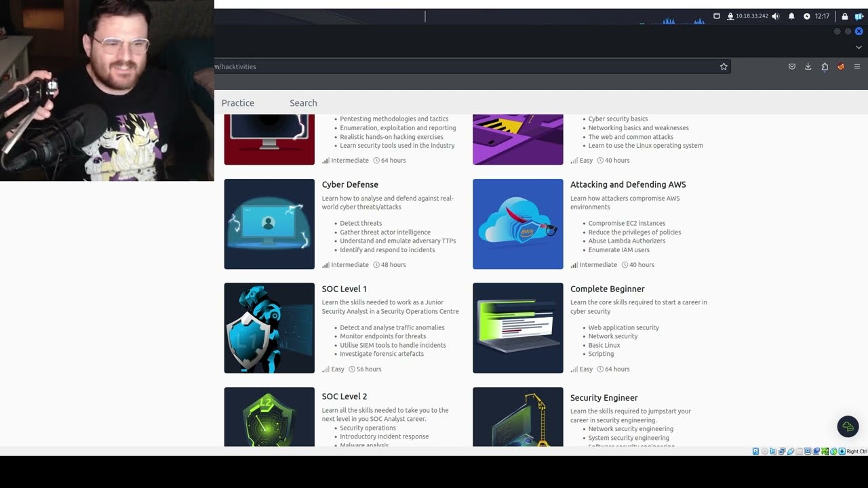Click 'Compromise EC2 instances' bullet text
The width and height of the screenshot is (868, 488).
(x=627, y=223)
